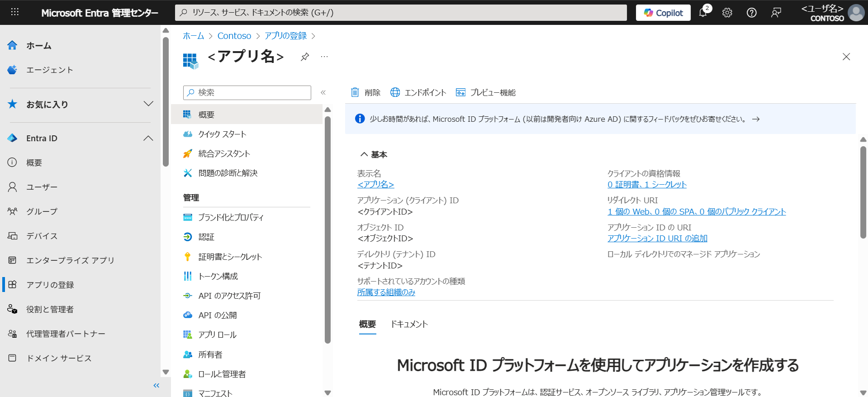Open the more options ellipsis
The height and width of the screenshot is (397, 868).
(x=324, y=57)
